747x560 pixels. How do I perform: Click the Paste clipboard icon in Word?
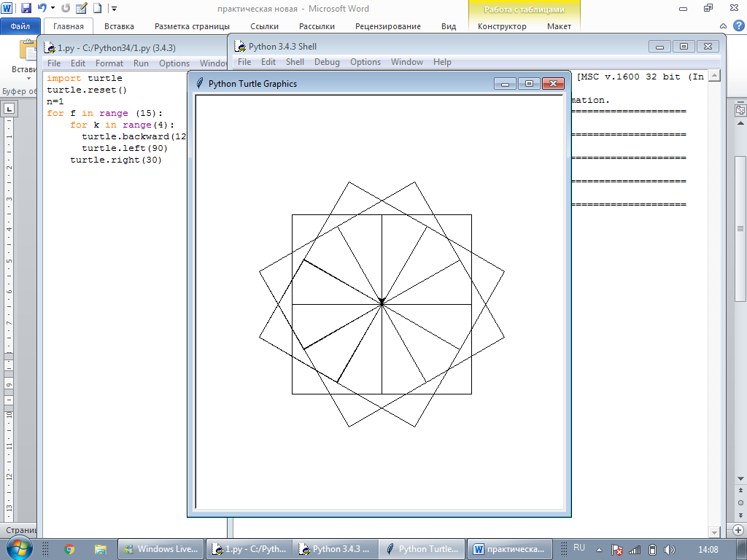point(28,50)
